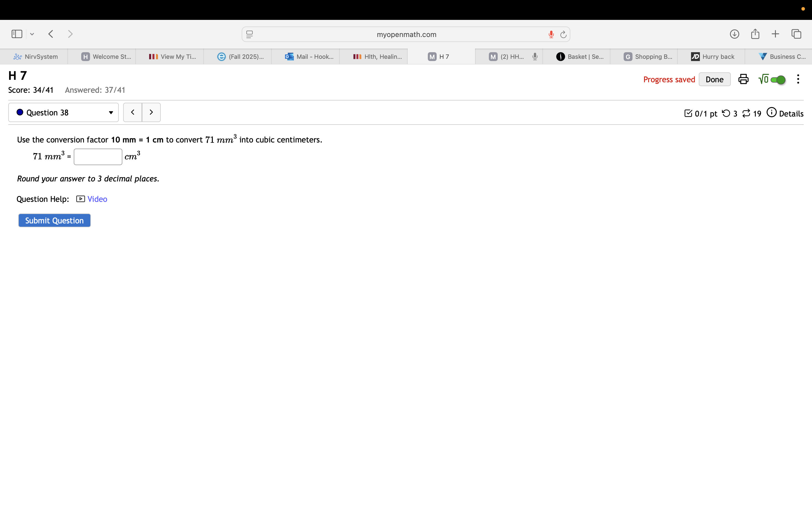Click the cubic centimeters answer field

98,157
